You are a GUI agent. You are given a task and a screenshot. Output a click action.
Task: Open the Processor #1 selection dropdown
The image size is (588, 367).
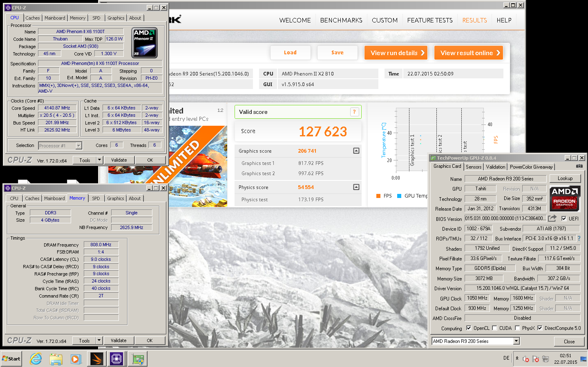click(x=78, y=146)
